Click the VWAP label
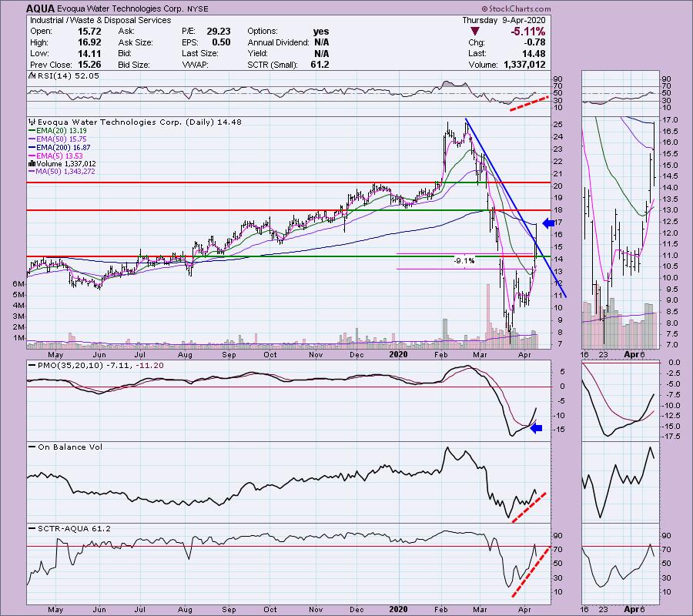693x616 pixels. pyautogui.click(x=195, y=65)
